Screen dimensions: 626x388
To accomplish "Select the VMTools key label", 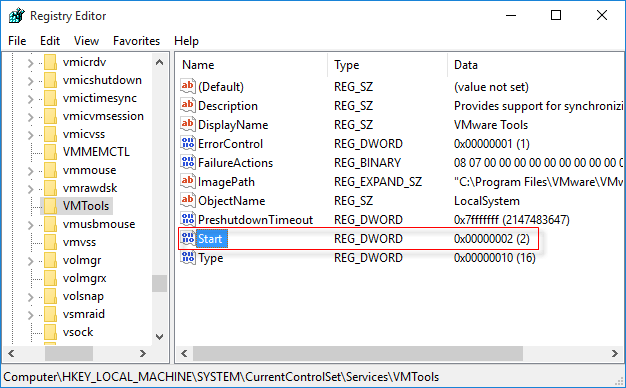I will (x=86, y=206).
